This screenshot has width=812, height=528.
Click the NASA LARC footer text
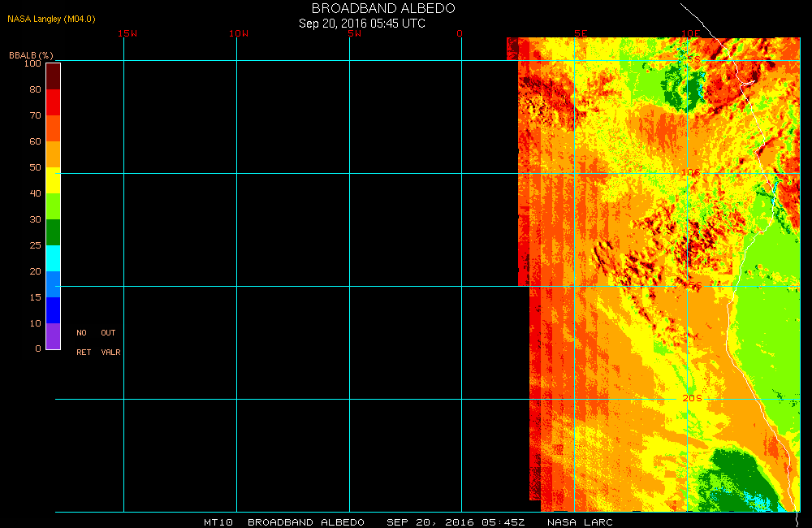(580, 522)
